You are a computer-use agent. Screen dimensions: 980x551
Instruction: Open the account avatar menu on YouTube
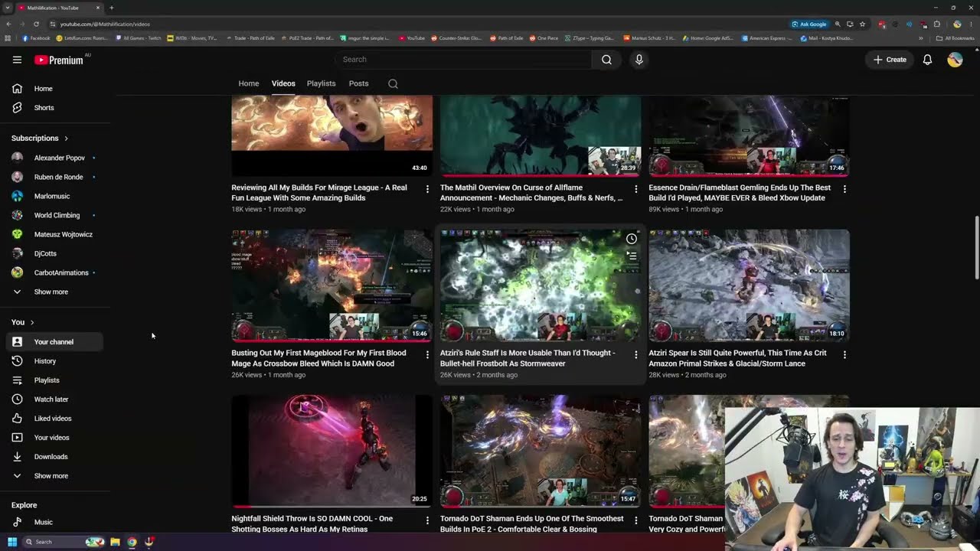pyautogui.click(x=955, y=60)
